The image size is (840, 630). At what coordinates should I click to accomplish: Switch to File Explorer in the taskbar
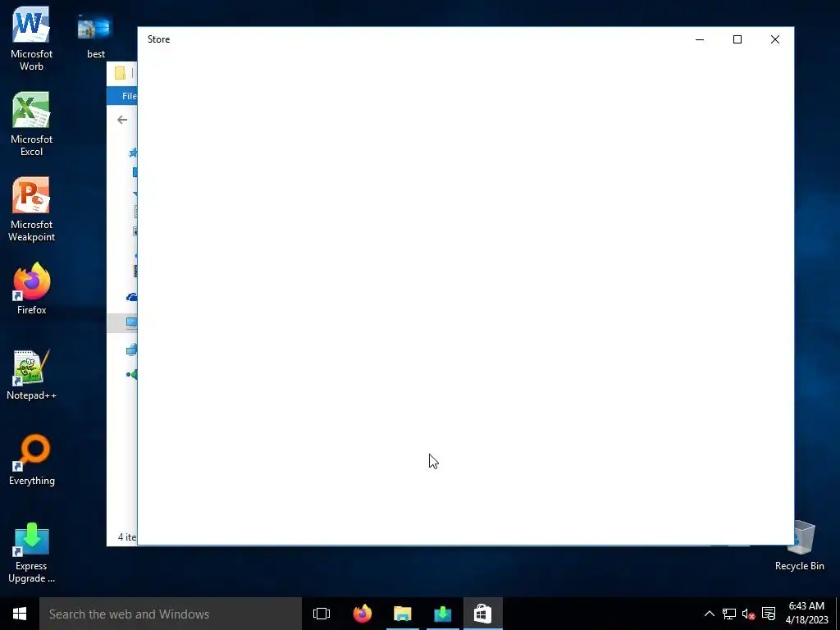point(402,614)
